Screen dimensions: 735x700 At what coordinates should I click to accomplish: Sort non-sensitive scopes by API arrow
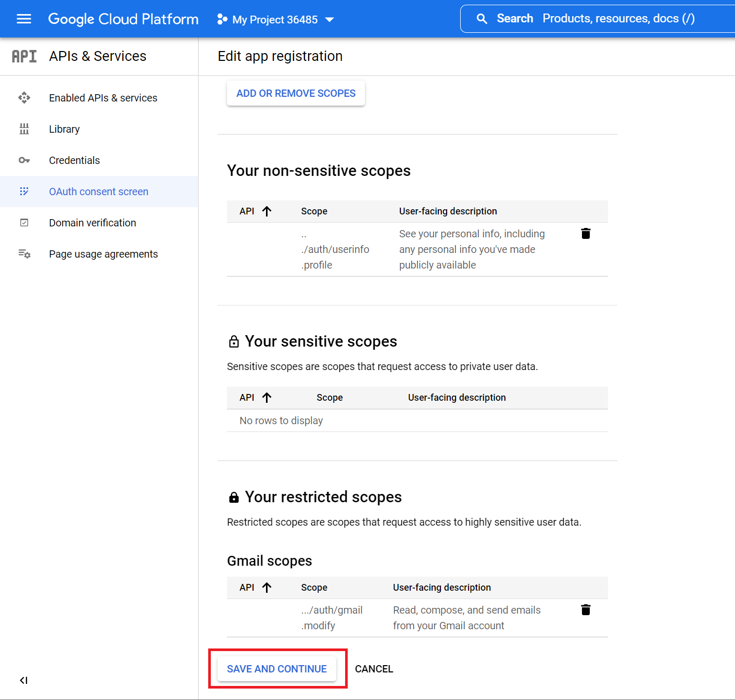(x=267, y=211)
